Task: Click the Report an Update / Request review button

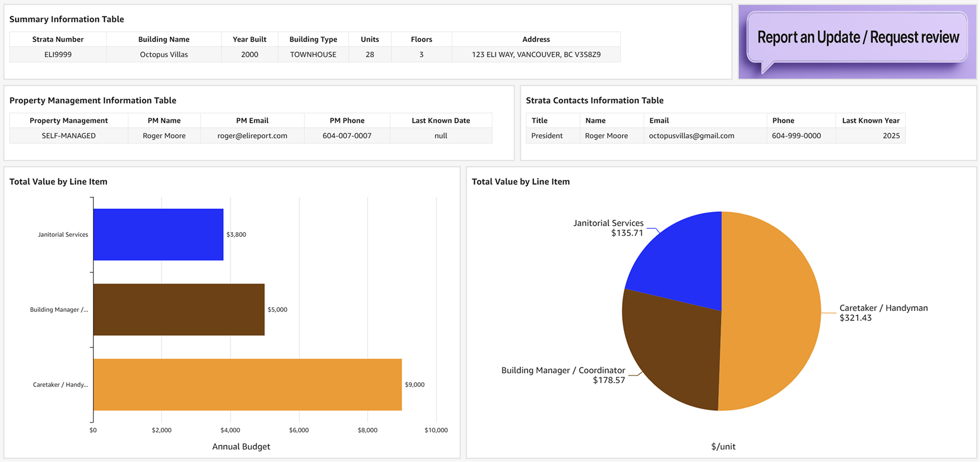Action: tap(857, 38)
